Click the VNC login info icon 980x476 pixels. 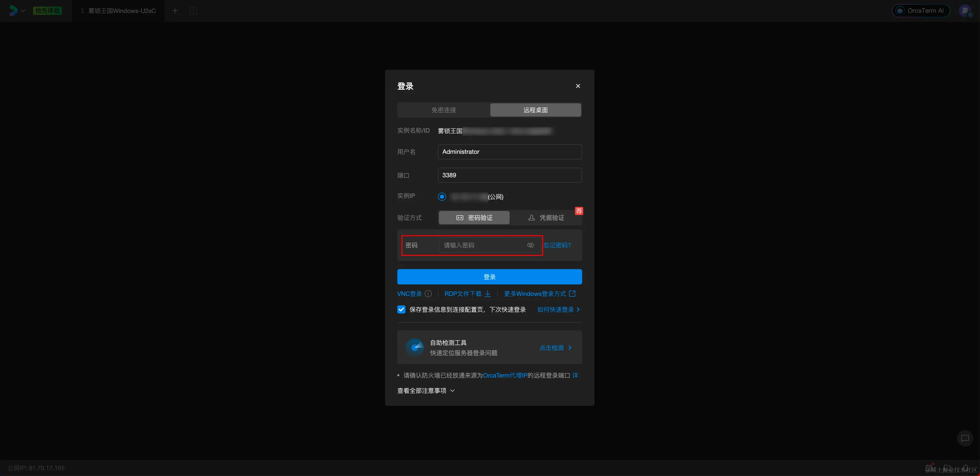coord(428,293)
